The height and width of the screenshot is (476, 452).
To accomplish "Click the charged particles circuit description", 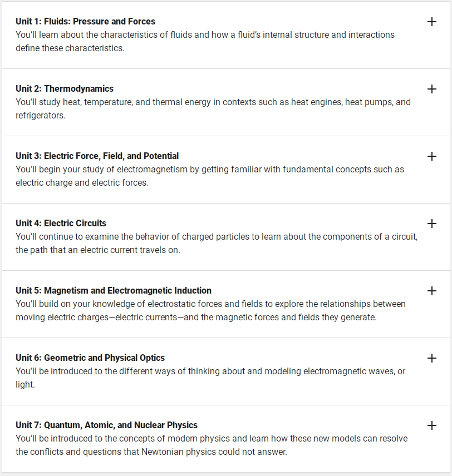I will point(217,243).
